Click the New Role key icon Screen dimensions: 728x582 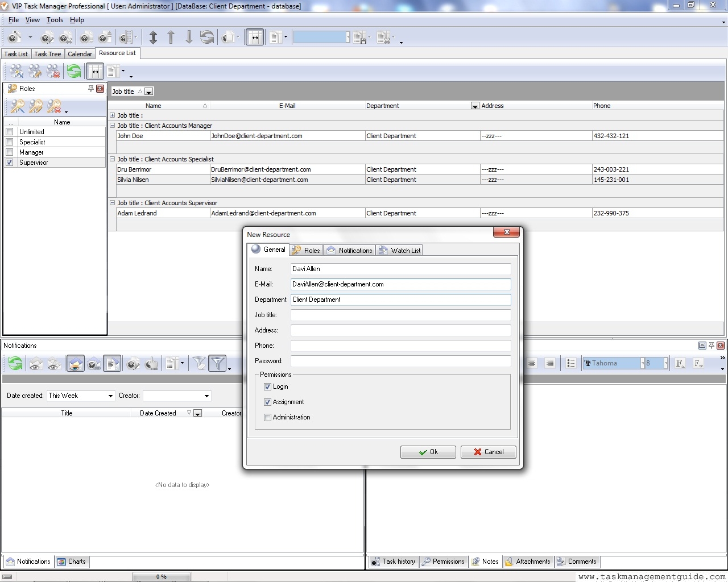pyautogui.click(x=18, y=106)
